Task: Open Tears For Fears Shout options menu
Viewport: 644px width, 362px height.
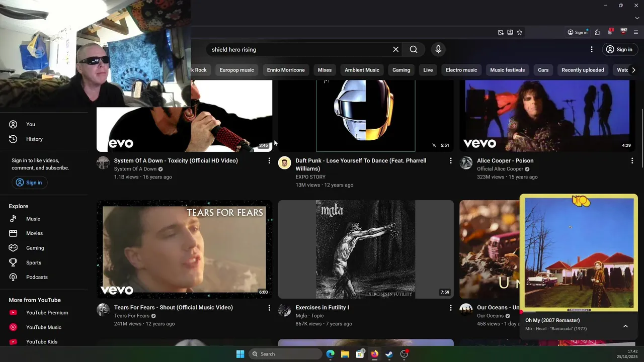Action: [269, 308]
